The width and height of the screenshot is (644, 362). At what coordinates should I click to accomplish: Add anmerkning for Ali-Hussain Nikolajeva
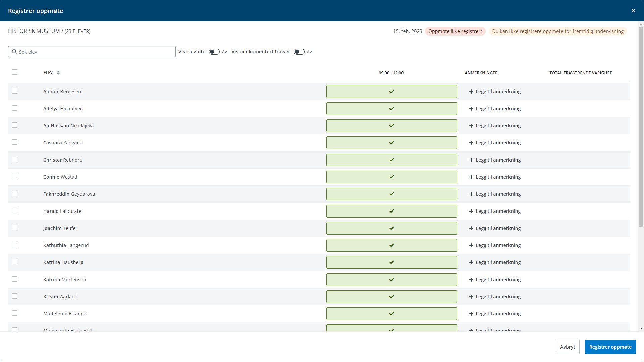click(495, 126)
